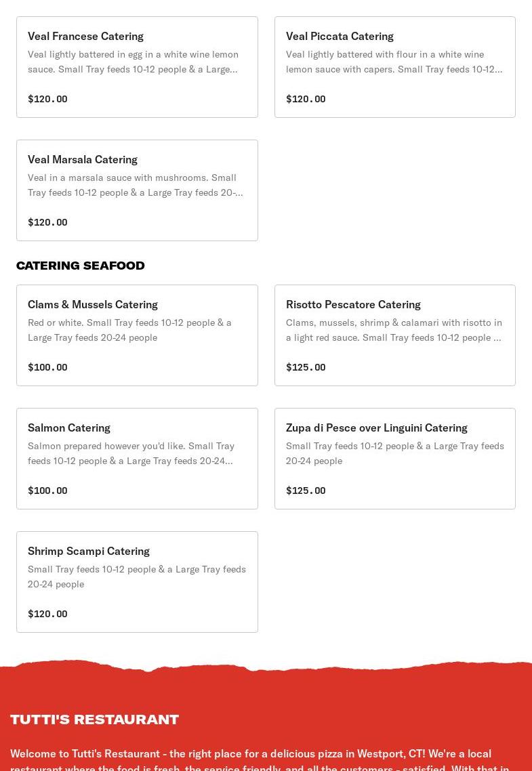This screenshot has height=771, width=532.
Task: Click the $100.00 price under Salmon Catering
Action: pos(47,491)
